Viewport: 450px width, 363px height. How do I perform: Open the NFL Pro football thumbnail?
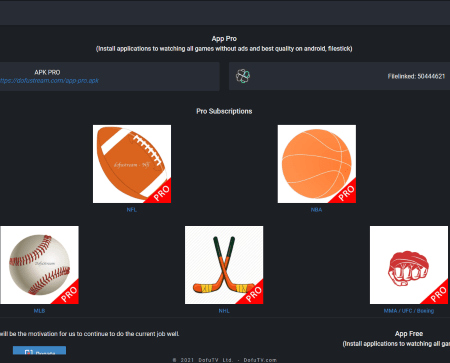point(132,164)
